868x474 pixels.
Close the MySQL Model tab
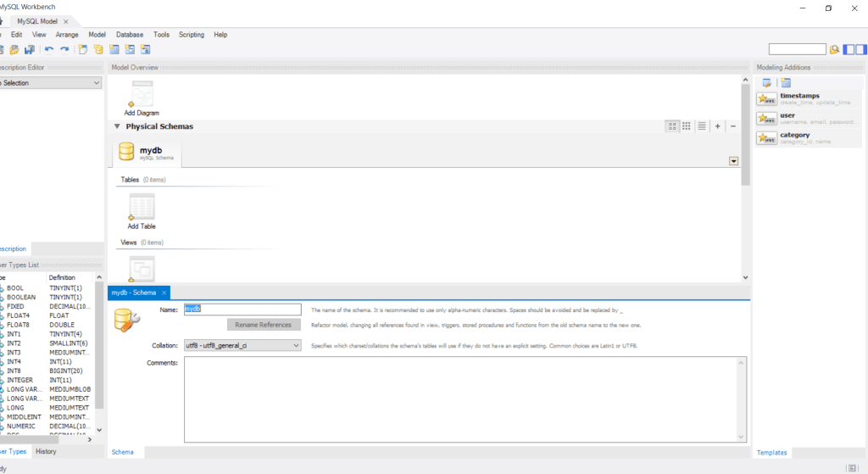(x=66, y=21)
